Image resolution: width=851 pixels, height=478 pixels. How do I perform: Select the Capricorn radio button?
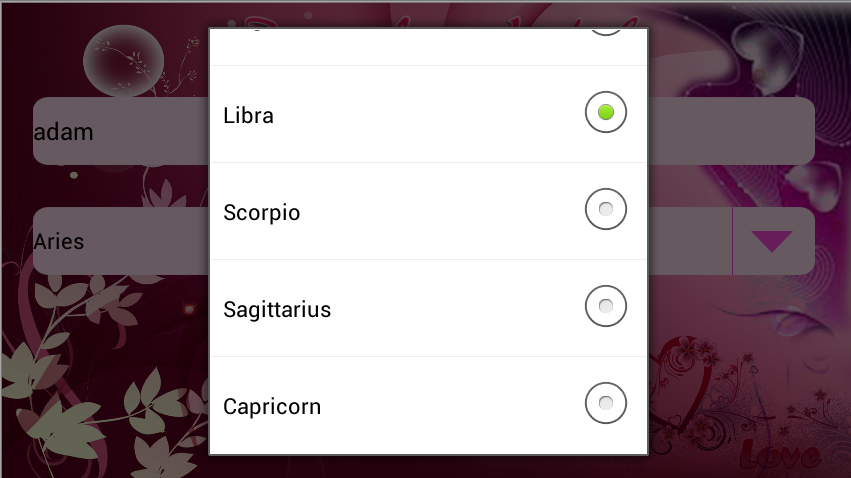pos(606,403)
